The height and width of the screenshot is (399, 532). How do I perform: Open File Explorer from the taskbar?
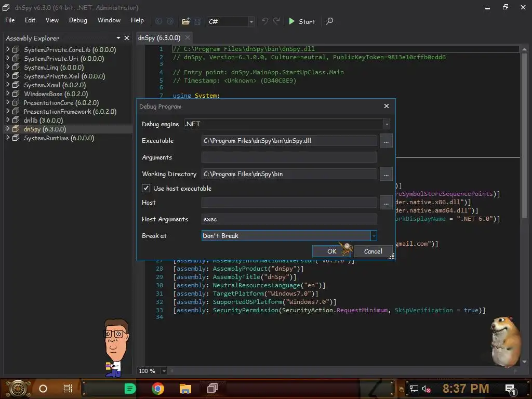point(185,389)
